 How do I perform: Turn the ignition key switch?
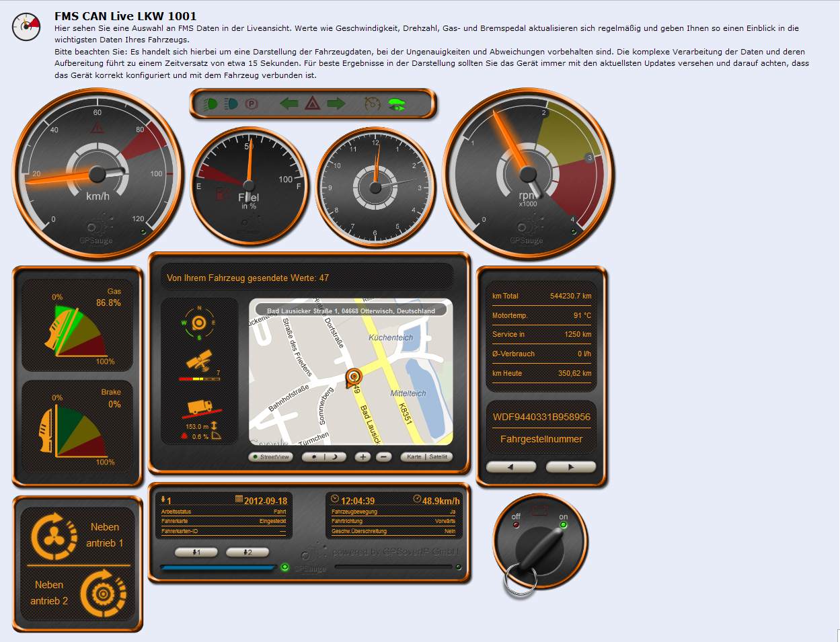click(540, 548)
